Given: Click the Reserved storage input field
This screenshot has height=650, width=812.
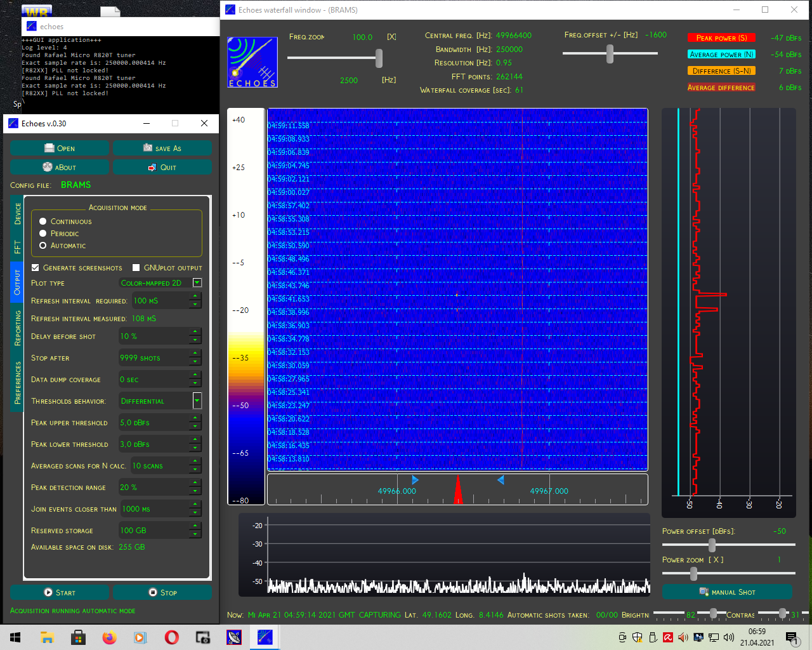Looking at the screenshot, I should tap(160, 530).
